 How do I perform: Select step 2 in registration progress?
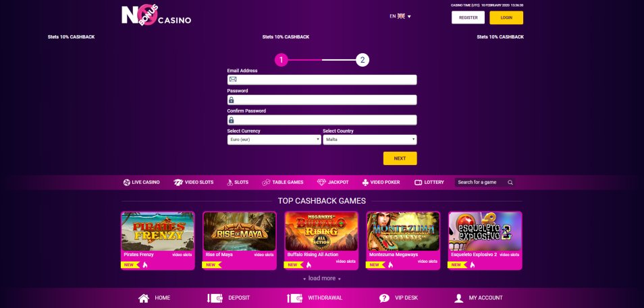click(363, 60)
